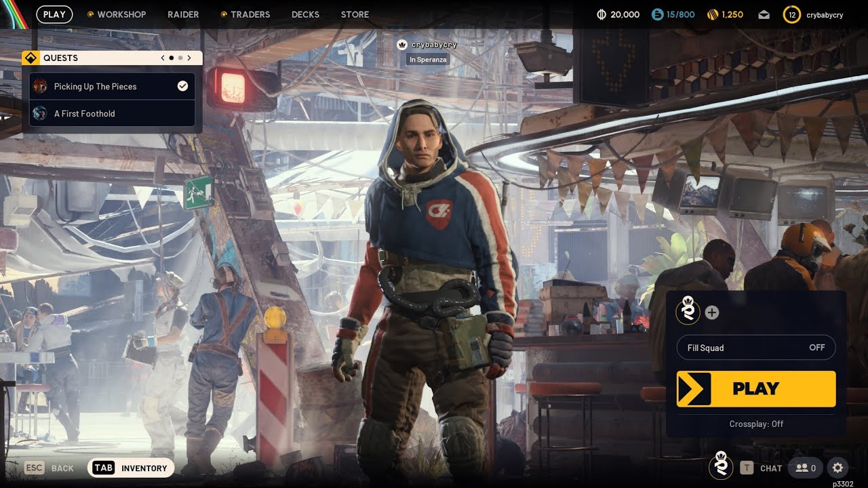Select the first quest page dot
868x488 pixels.
tap(171, 58)
